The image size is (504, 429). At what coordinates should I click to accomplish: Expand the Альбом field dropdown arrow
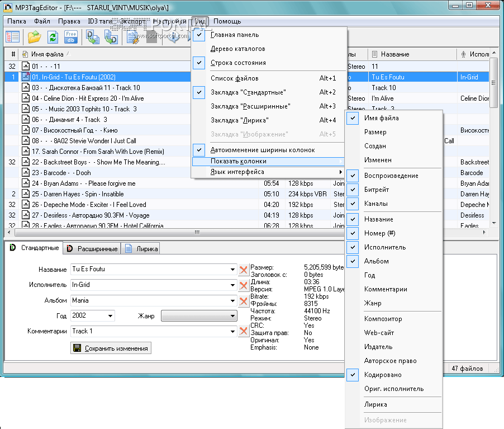pyautogui.click(x=232, y=300)
